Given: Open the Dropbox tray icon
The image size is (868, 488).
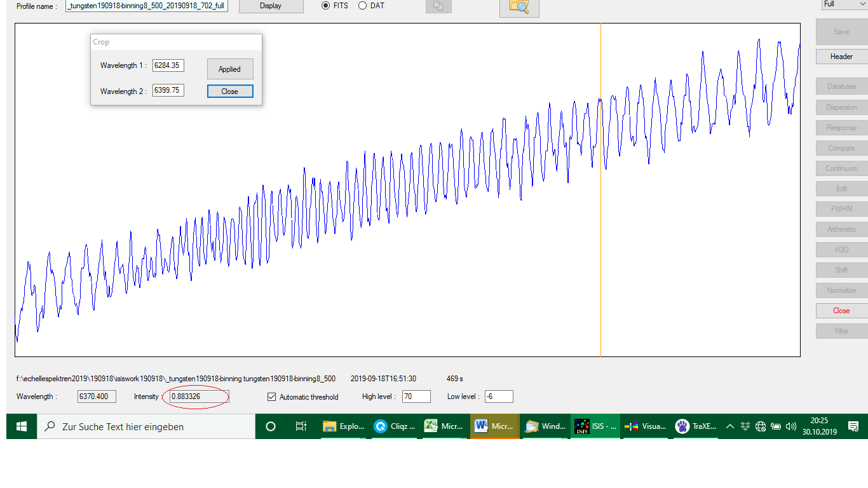Looking at the screenshot, I should (745, 426).
